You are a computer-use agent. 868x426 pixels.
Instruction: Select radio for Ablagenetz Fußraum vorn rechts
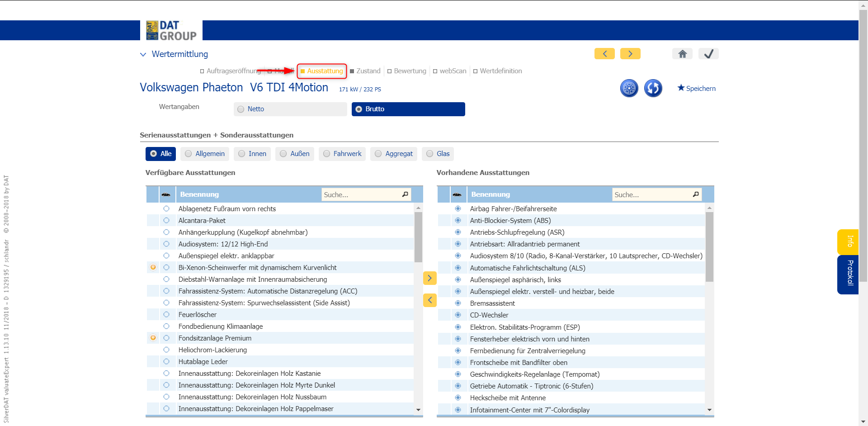[x=166, y=208]
